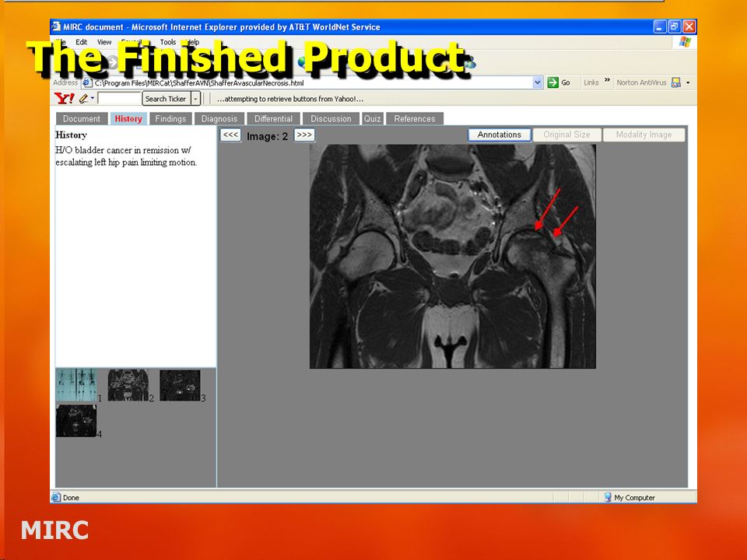Screen dimensions: 747x560
Task: Click the Search Ticker button
Action: pyautogui.click(x=165, y=99)
